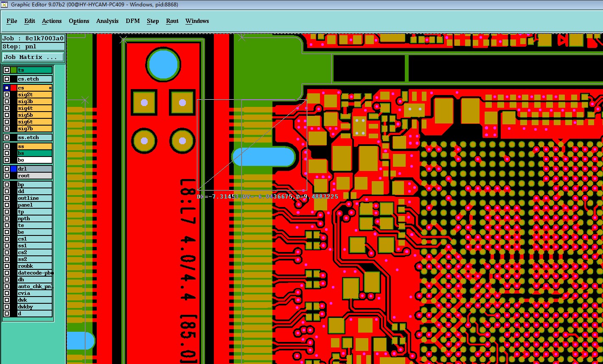
Task: Select the panel layer name
Action: (34, 205)
